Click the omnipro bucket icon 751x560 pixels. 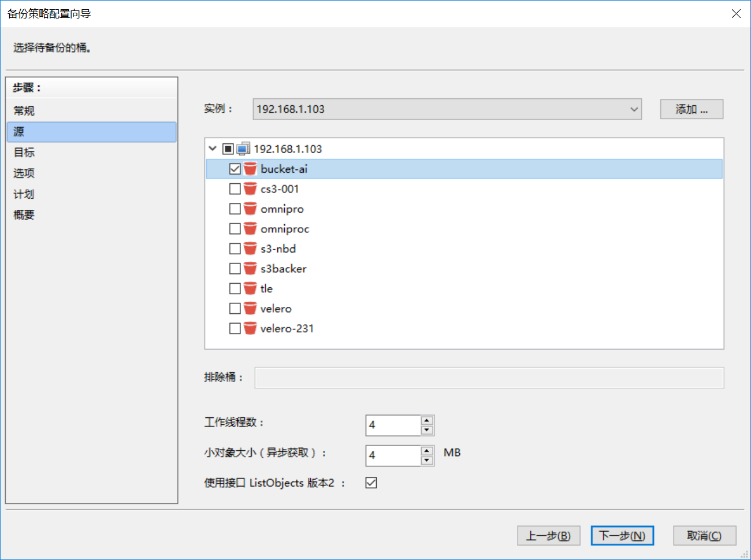pos(250,209)
